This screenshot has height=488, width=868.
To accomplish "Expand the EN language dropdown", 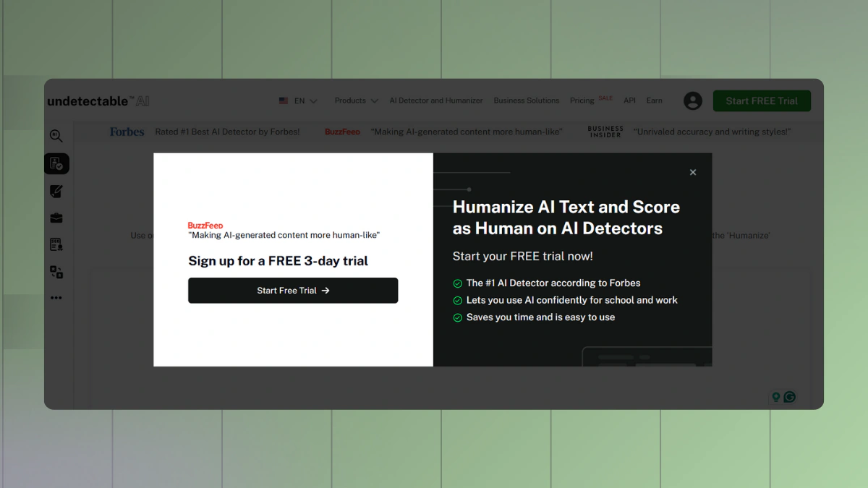I will 298,101.
